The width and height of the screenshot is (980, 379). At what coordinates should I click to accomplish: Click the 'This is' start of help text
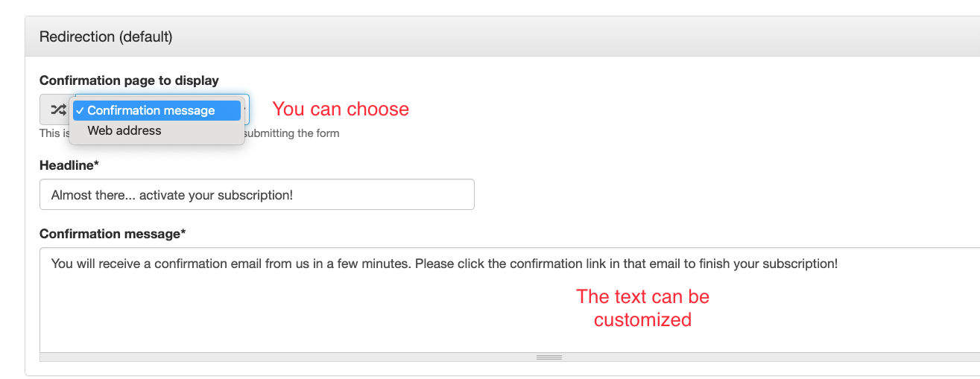[50, 133]
